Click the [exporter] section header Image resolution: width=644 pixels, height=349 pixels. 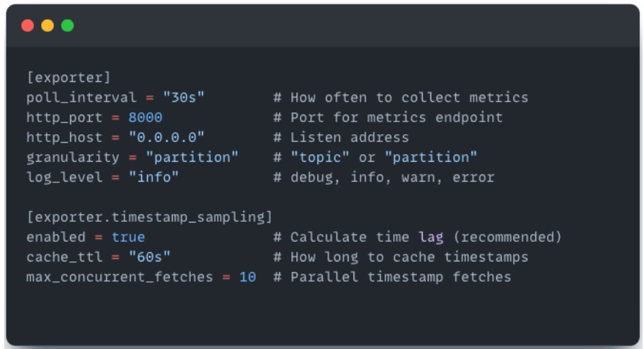[x=69, y=77]
